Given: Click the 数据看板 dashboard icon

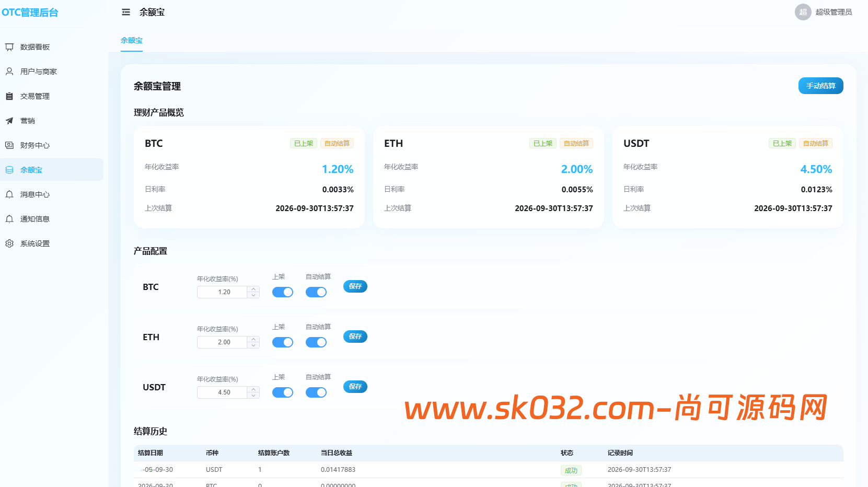Looking at the screenshot, I should coord(9,47).
